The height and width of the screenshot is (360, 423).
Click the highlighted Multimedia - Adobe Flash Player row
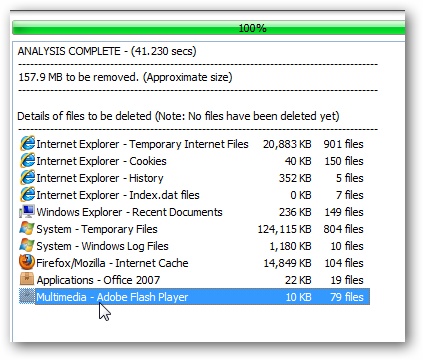[x=194, y=297]
